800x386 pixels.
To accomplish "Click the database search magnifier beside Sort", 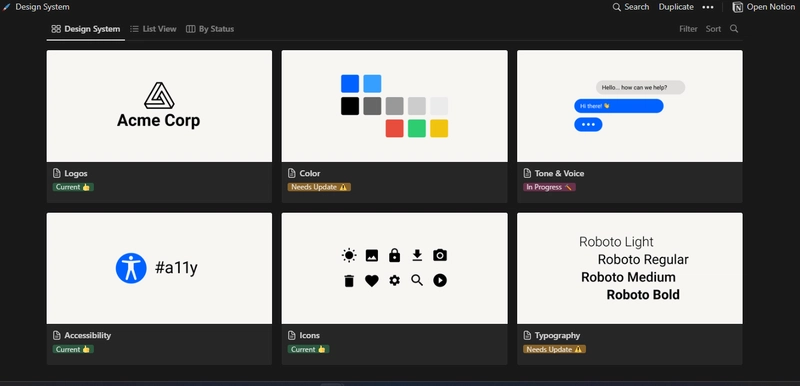I will click(x=734, y=29).
